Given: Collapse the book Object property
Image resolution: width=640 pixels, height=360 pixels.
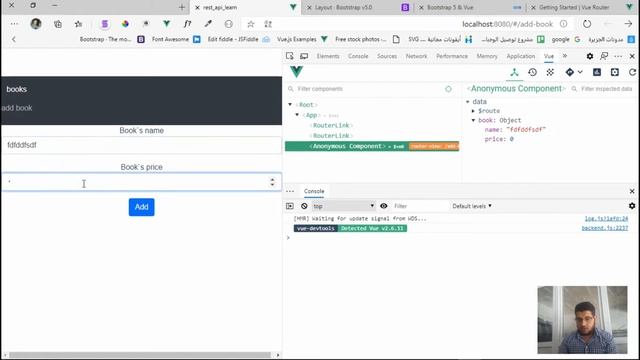Looking at the screenshot, I should (x=473, y=120).
